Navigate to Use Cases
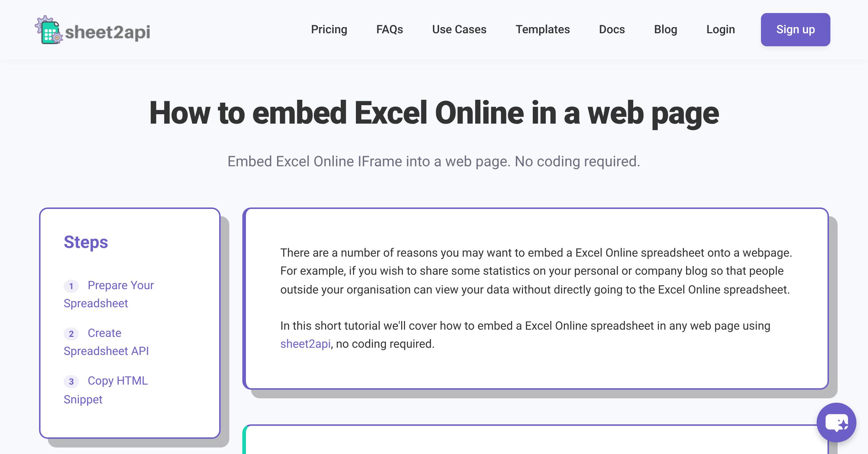 point(459,29)
